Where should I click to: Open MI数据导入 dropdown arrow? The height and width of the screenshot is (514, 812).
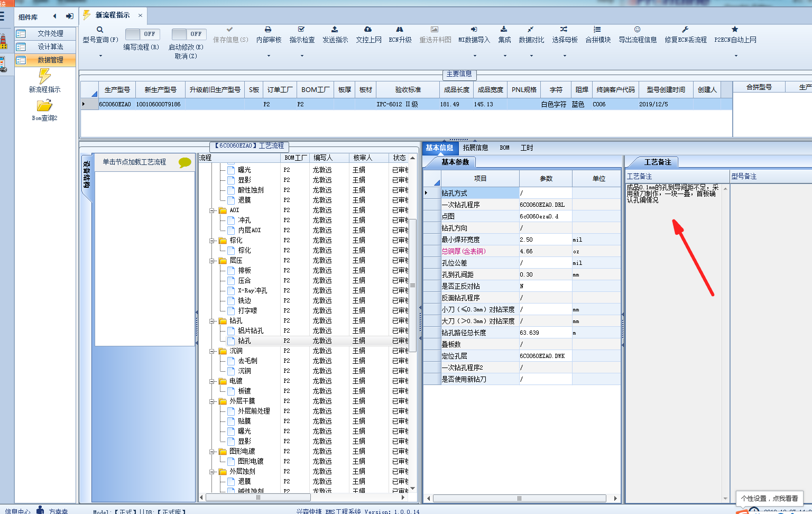tap(474, 56)
